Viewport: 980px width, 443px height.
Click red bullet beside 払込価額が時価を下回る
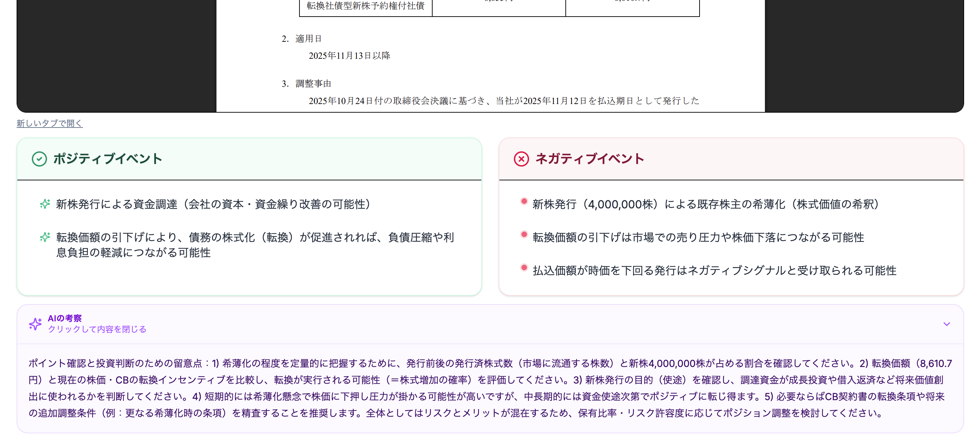(x=524, y=268)
